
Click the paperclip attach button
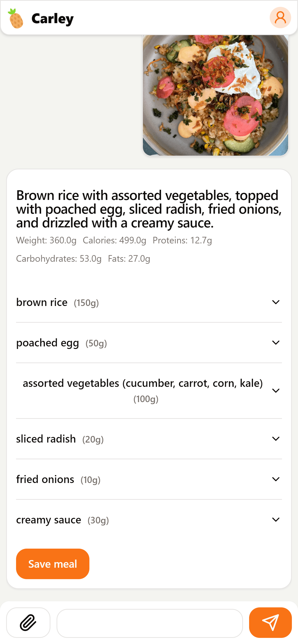tap(28, 622)
